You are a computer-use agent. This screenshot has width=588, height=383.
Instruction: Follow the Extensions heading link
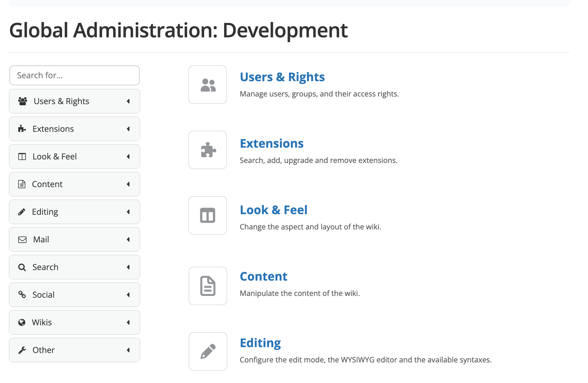tap(271, 144)
